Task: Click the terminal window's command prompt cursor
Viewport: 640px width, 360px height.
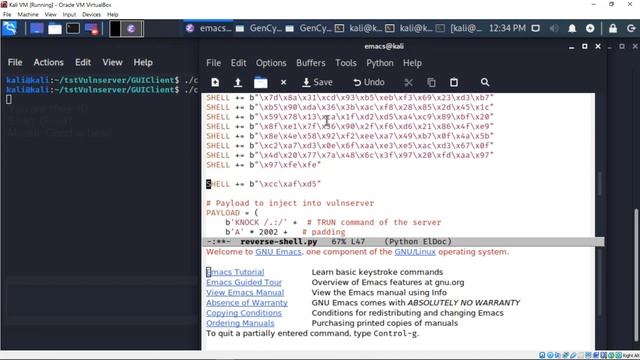Action: click(x=9, y=99)
